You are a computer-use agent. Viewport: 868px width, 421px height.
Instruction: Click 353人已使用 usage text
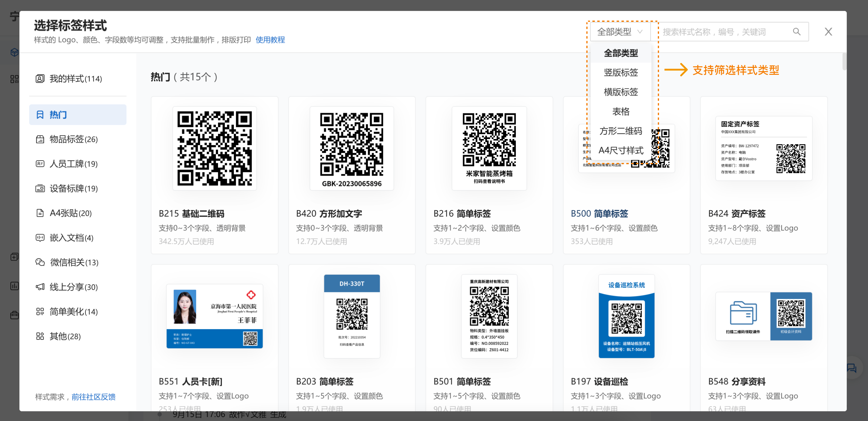592,241
